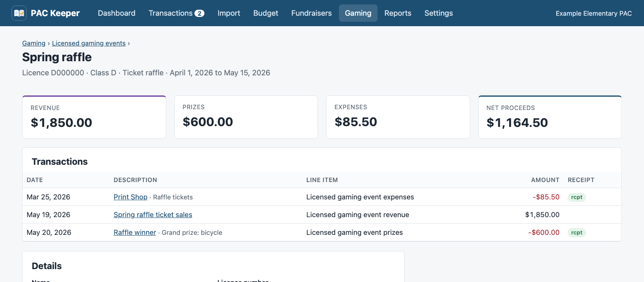This screenshot has width=644, height=282.
Task: Open the Import page
Action: tap(229, 13)
